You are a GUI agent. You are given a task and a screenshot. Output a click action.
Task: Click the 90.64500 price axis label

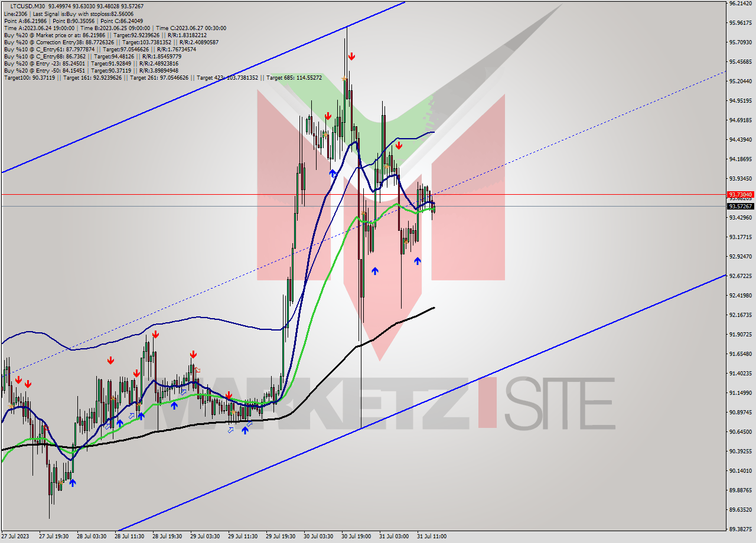click(740, 431)
